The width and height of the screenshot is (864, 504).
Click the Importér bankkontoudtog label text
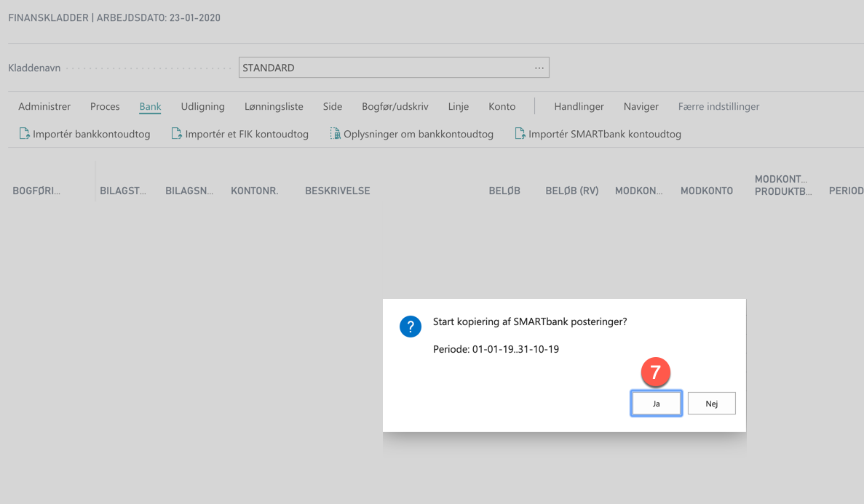coord(92,134)
